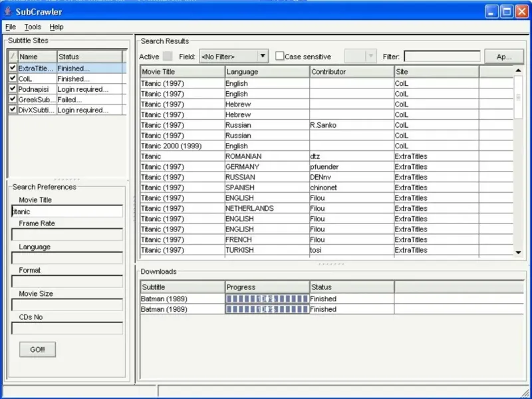Open the File menu
Screen dimensions: 532x399
(11, 27)
